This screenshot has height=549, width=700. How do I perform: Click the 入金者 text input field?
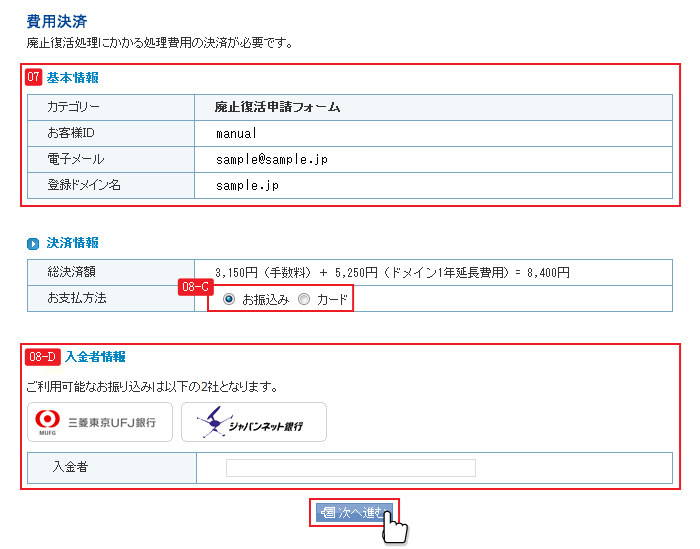tap(350, 468)
